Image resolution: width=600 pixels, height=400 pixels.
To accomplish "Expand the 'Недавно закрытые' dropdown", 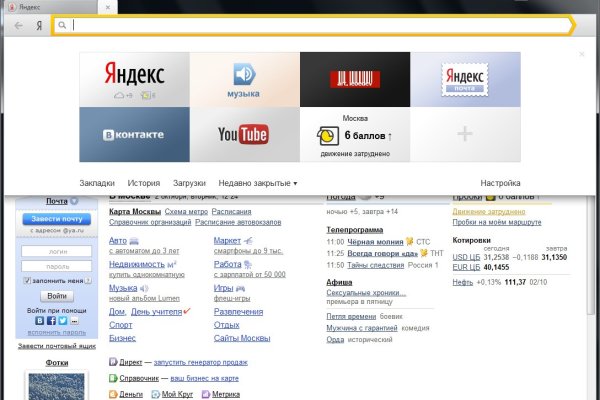I will click(x=258, y=184).
